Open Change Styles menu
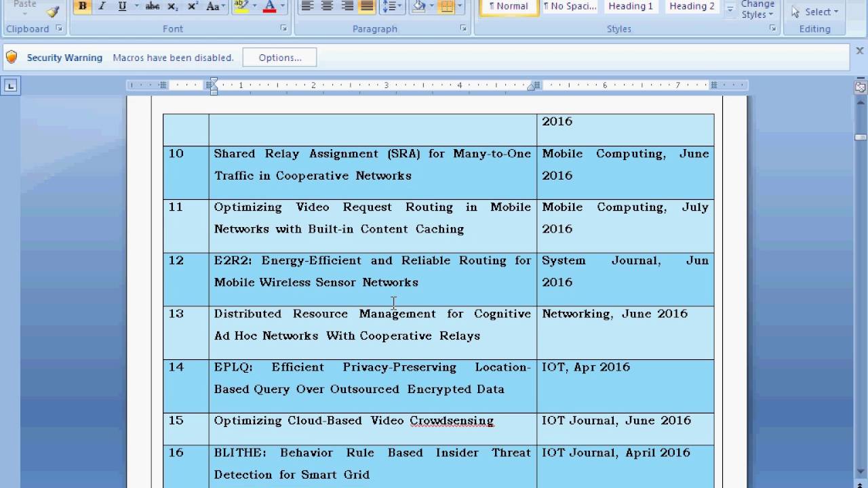The height and width of the screenshot is (488, 868). (x=757, y=9)
